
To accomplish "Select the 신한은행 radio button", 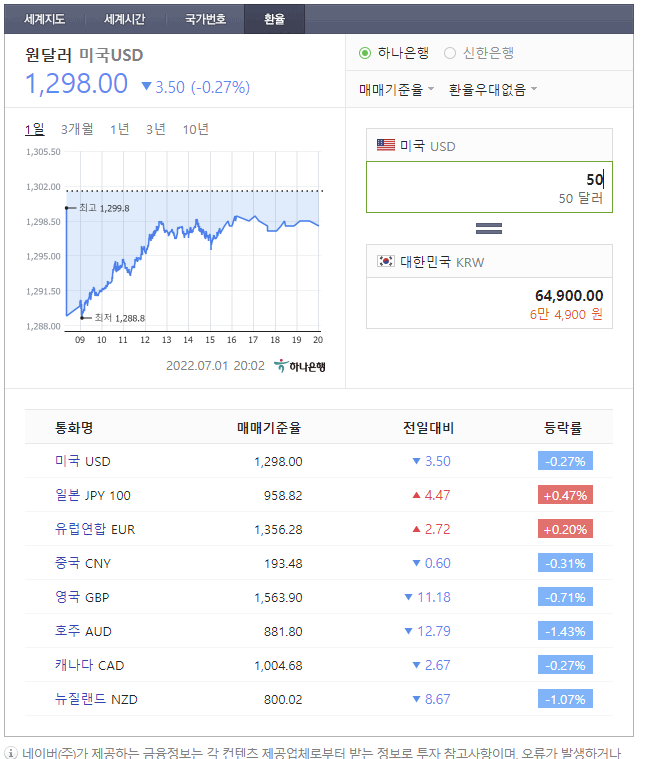I will 450,53.
